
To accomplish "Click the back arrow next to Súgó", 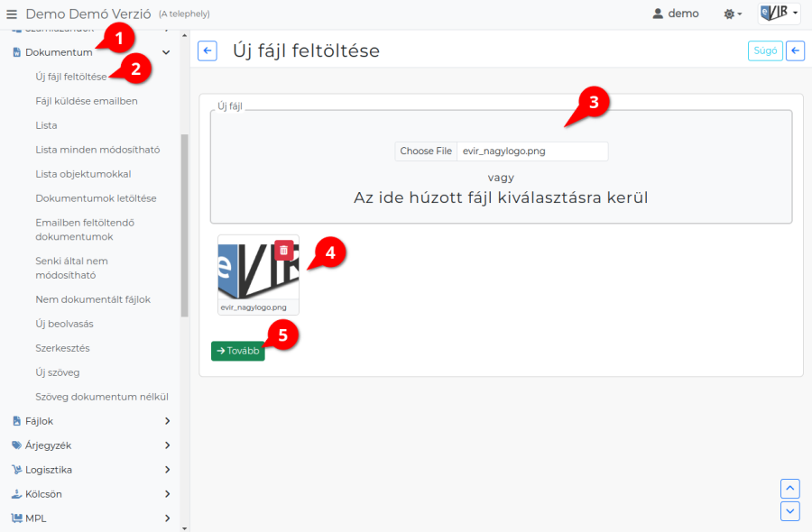I will 795,51.
